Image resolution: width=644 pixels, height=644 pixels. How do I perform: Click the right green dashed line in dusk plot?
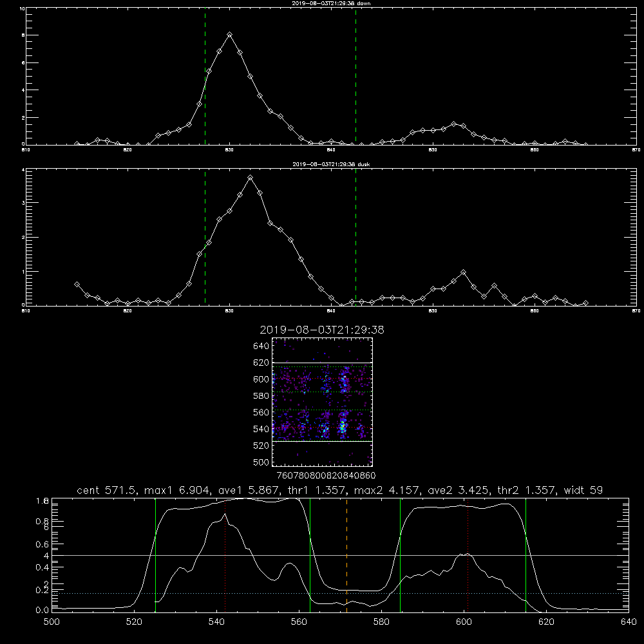355,237
